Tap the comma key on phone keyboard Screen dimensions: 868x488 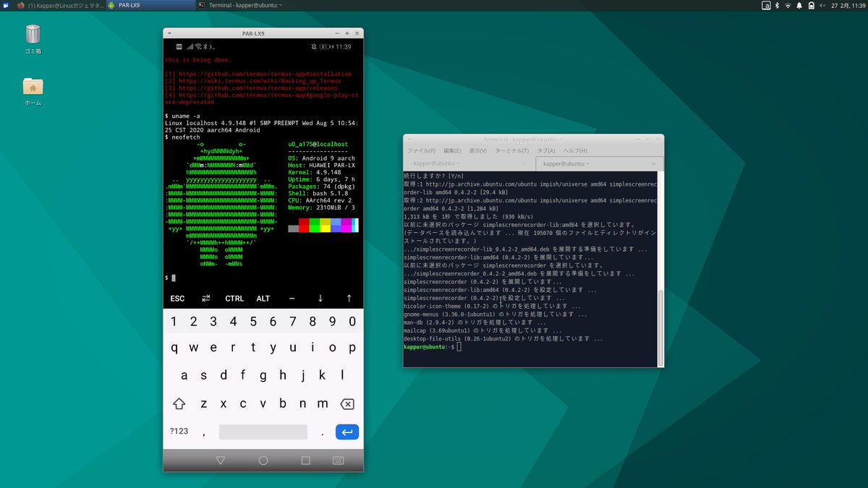click(204, 432)
